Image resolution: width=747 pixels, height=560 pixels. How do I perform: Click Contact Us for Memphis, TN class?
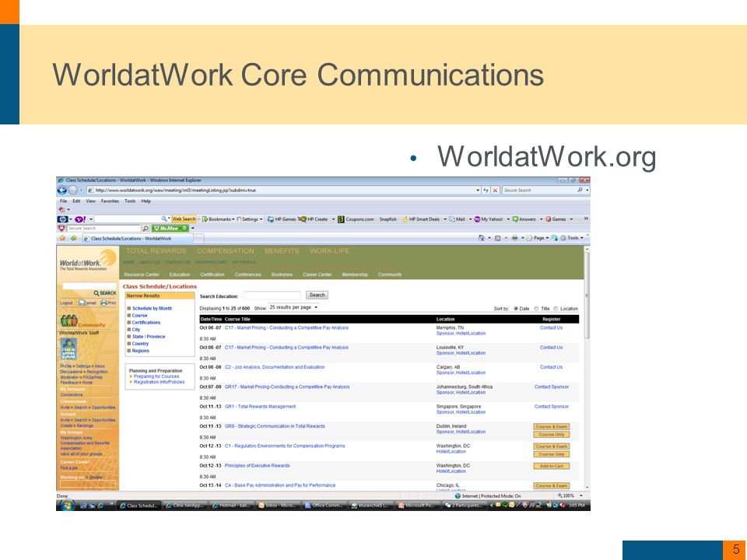551,327
